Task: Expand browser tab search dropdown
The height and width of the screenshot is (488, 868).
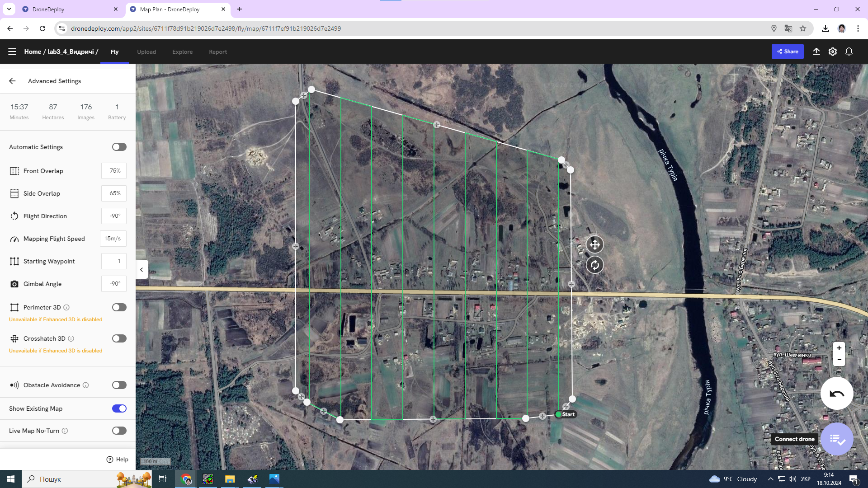Action: pyautogui.click(x=9, y=9)
